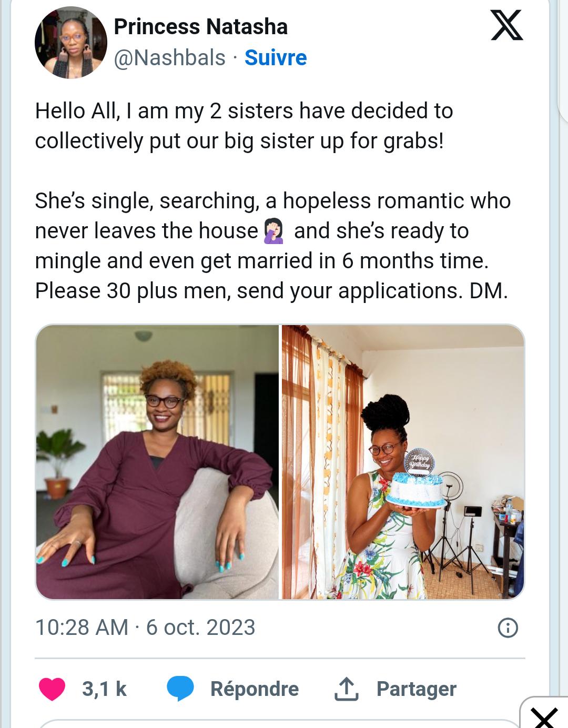Follow the account via the Suivre link
The width and height of the screenshot is (568, 728).
276,58
